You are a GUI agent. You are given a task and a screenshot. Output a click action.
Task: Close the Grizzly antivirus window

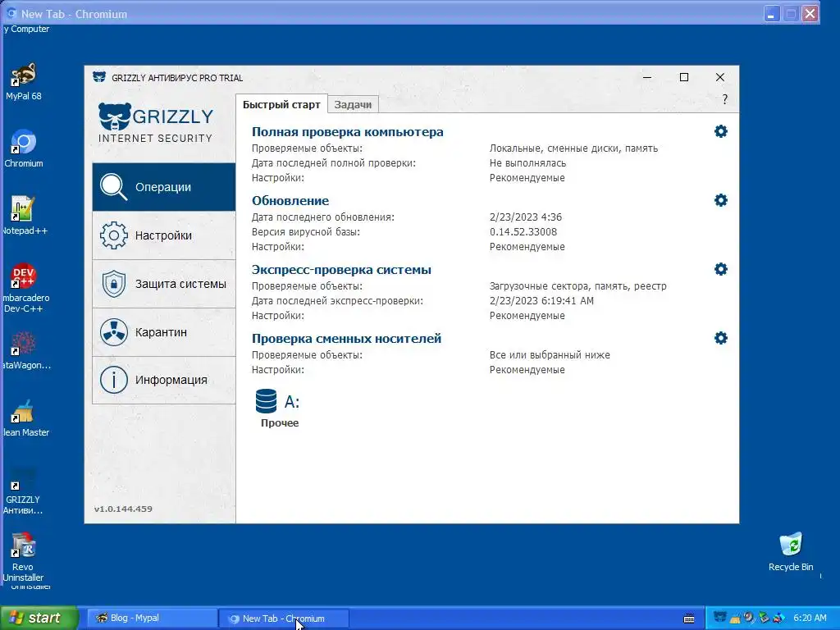(720, 77)
